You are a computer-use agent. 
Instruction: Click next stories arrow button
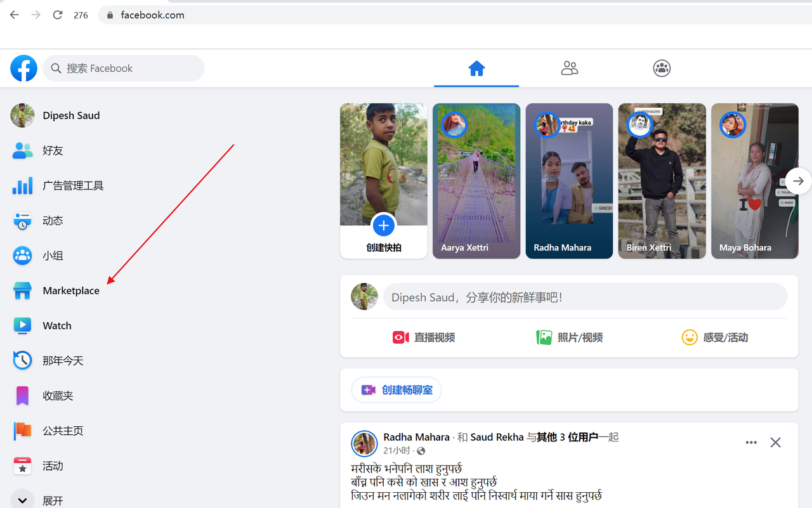[x=798, y=181]
